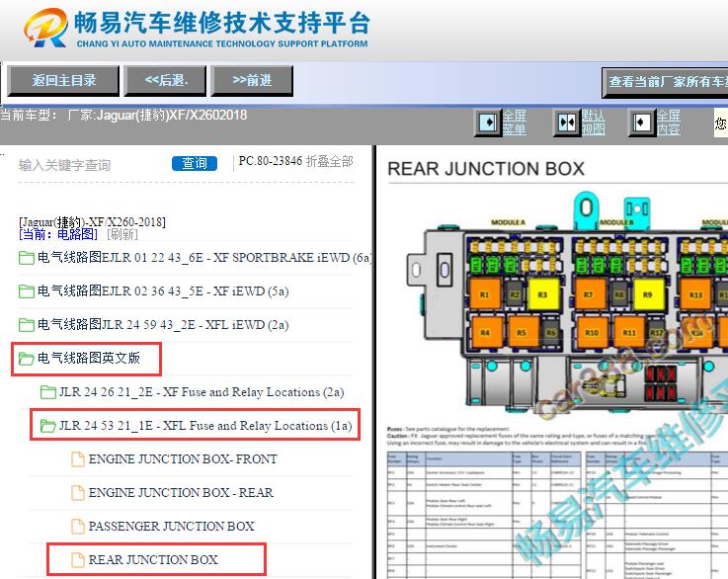The image size is (728, 579).
Task: Open ENGINE JUNCTION BOX - REAR document
Action: [181, 493]
